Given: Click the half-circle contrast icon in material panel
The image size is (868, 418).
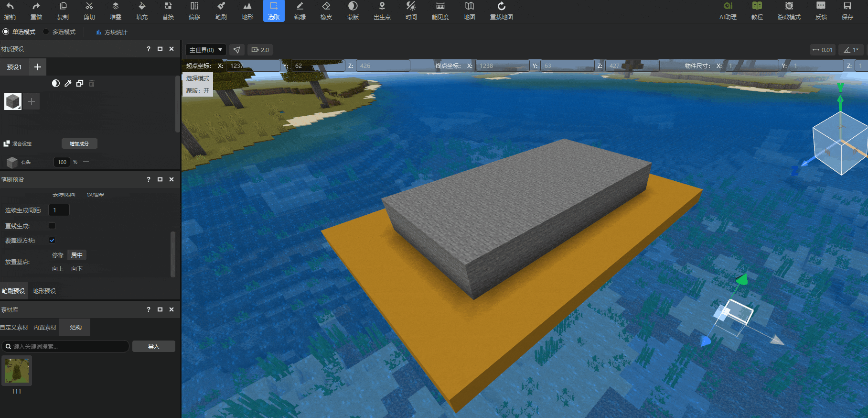Looking at the screenshot, I should coord(56,83).
